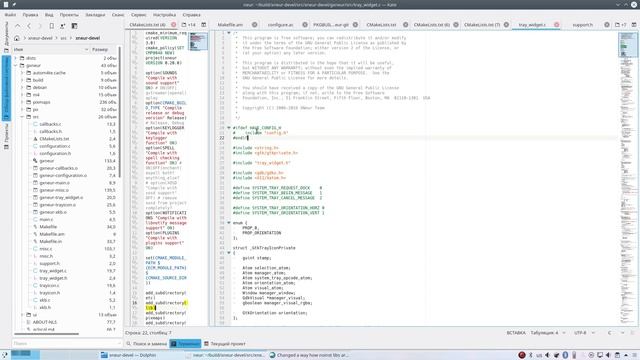This screenshot has width=640, height=360.
Task: Toggle the Проекты side panel
Action: (6, 136)
